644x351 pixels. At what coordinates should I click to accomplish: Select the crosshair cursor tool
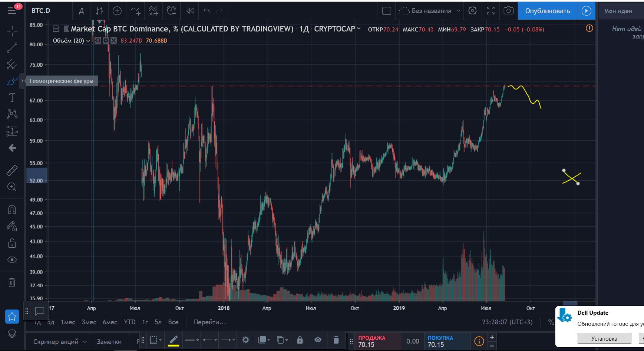(x=12, y=31)
